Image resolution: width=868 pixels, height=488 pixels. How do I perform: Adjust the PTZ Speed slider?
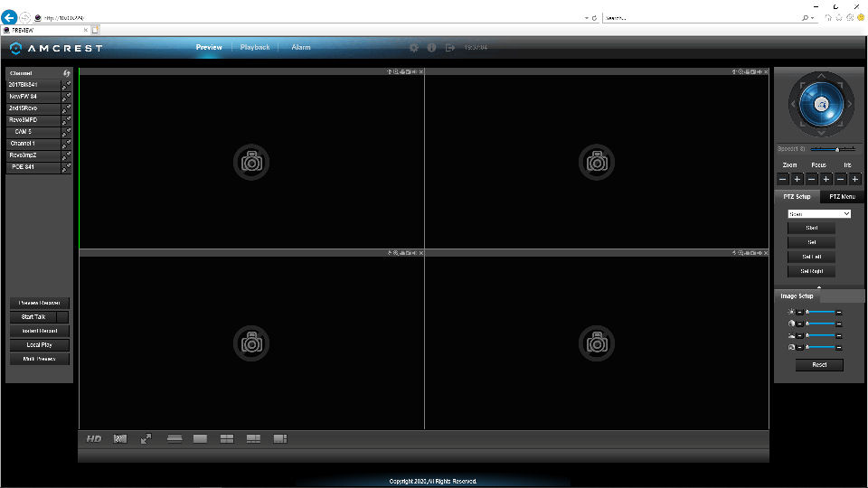pos(833,149)
